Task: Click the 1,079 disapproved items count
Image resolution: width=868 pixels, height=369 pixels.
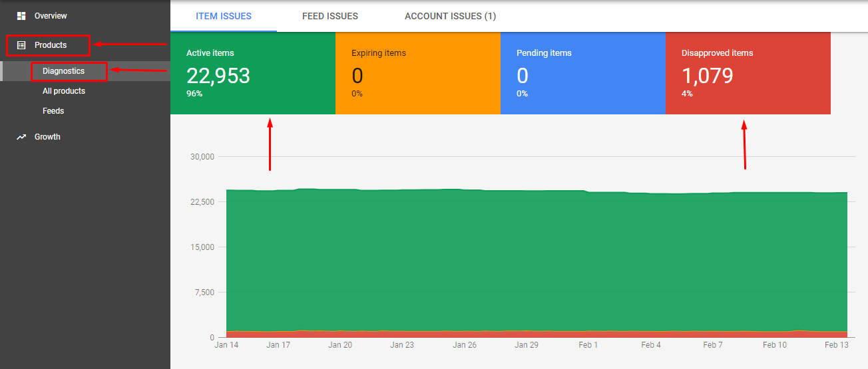Action: [707, 76]
